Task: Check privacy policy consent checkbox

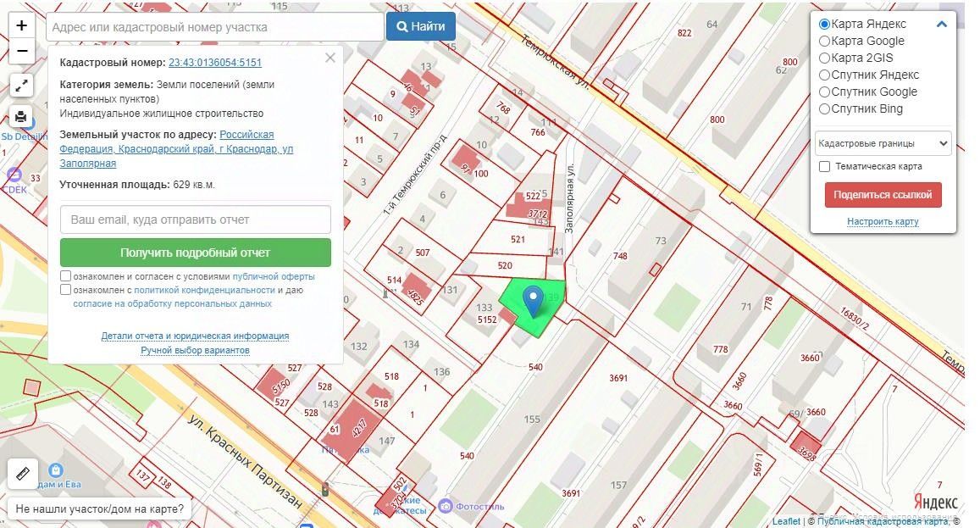Action: pyautogui.click(x=65, y=290)
